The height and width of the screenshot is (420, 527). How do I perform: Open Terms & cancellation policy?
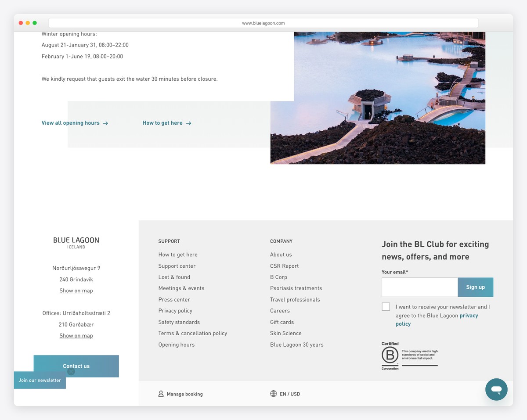192,333
